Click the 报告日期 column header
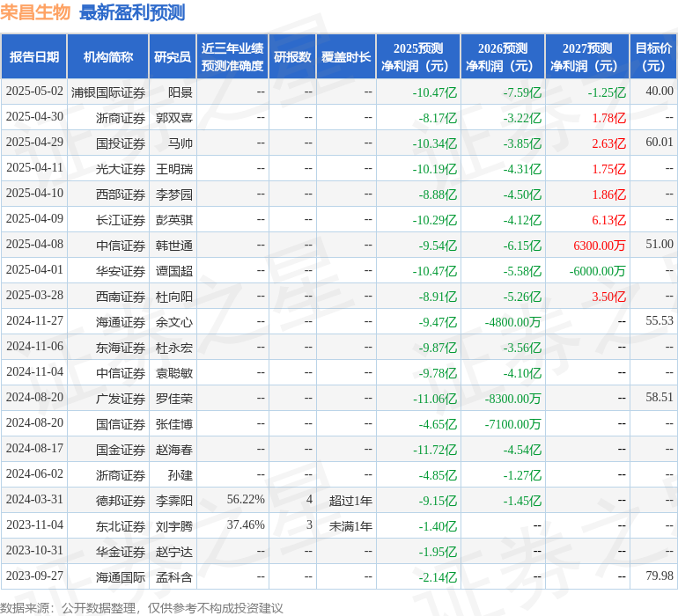Image resolution: width=678 pixels, height=616 pixels. tap(33, 57)
